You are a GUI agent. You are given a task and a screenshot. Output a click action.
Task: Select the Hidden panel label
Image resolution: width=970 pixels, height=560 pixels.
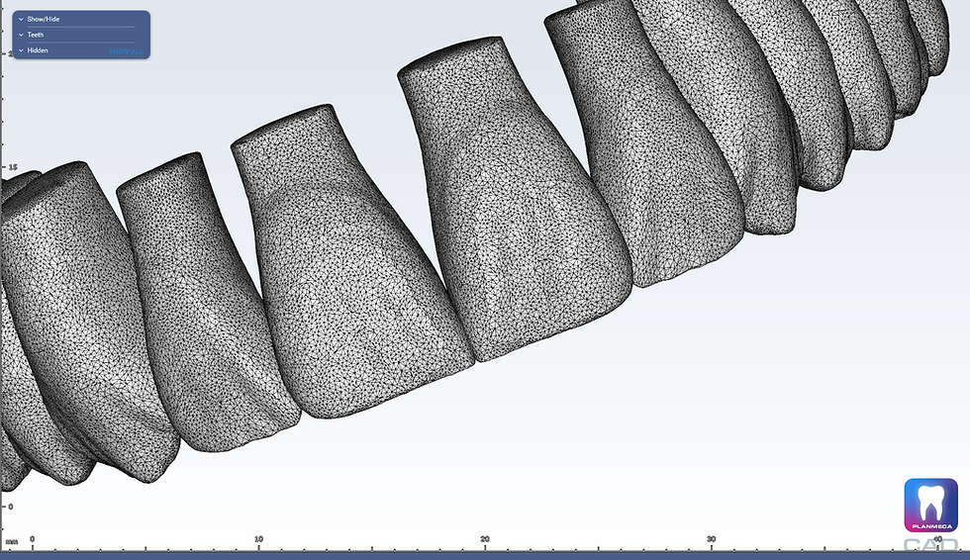click(x=38, y=50)
